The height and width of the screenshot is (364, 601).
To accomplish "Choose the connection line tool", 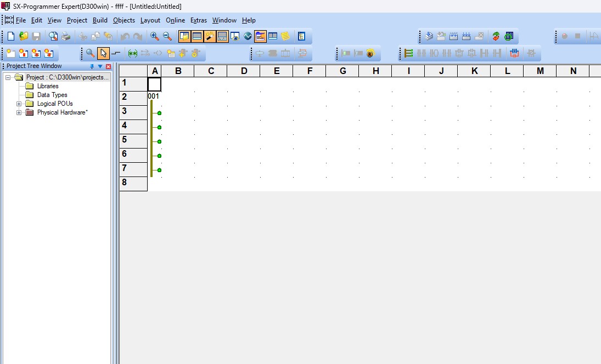I will click(116, 53).
